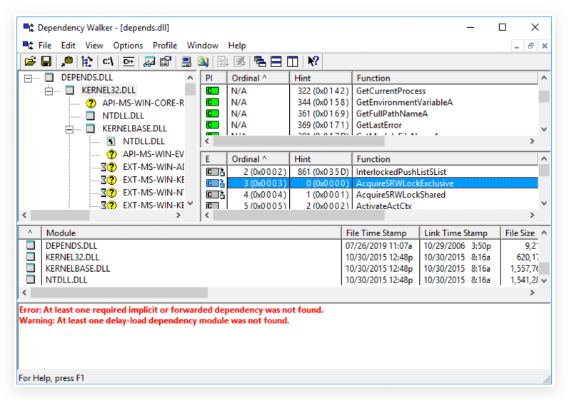570x402 pixels.
Task: Sort imports by their Hint column header
Action: (320, 78)
